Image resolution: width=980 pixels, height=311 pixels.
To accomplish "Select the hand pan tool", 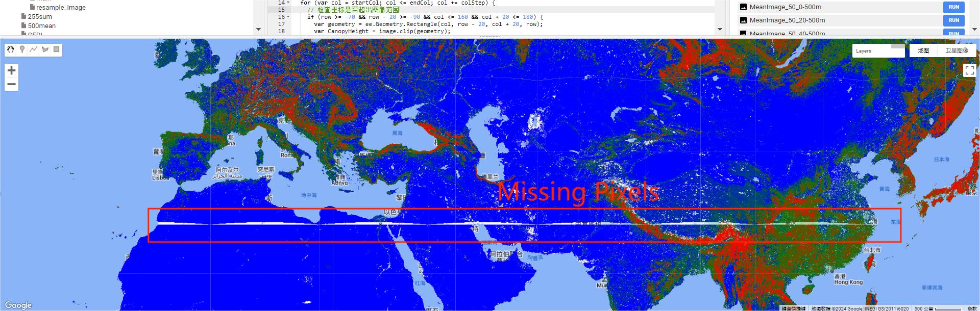I will coord(11,49).
